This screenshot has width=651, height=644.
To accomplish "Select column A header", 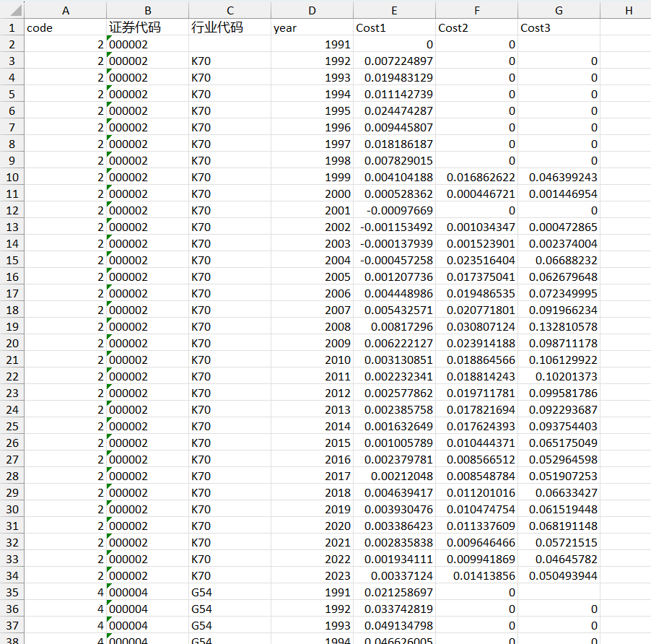I will tap(65, 10).
